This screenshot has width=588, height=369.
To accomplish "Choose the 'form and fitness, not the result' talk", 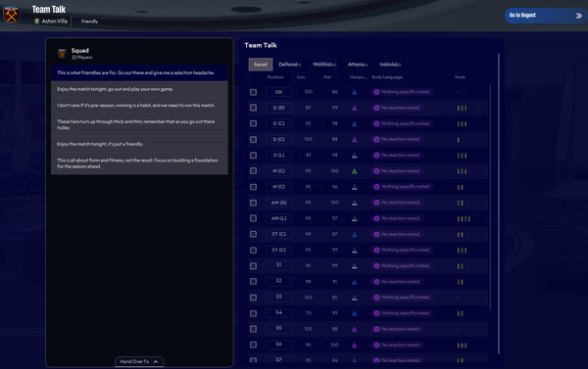I will pos(139,162).
